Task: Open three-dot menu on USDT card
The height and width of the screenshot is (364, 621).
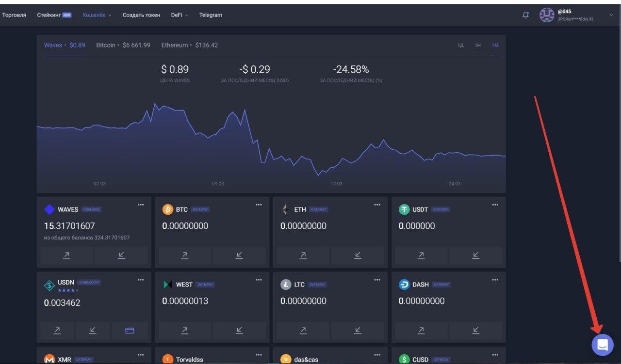Action: [495, 205]
